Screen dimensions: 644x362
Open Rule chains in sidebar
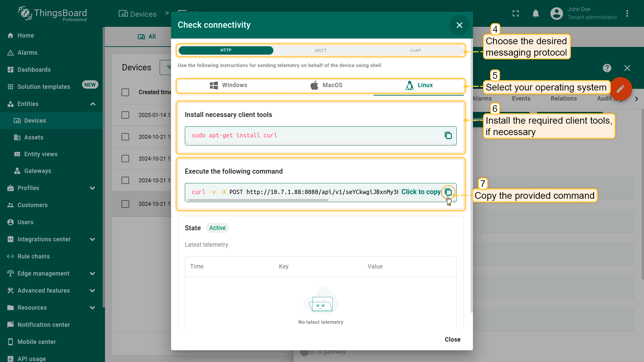click(34, 256)
